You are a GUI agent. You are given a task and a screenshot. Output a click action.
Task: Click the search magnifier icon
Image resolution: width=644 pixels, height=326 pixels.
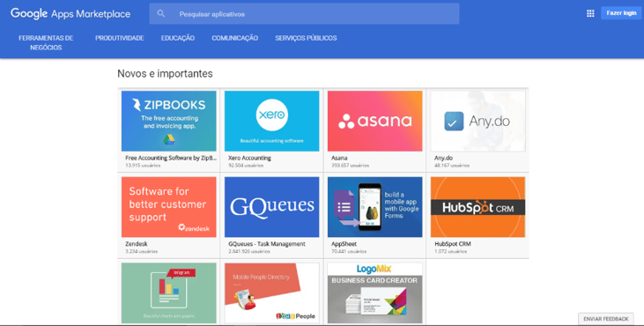pyautogui.click(x=161, y=13)
